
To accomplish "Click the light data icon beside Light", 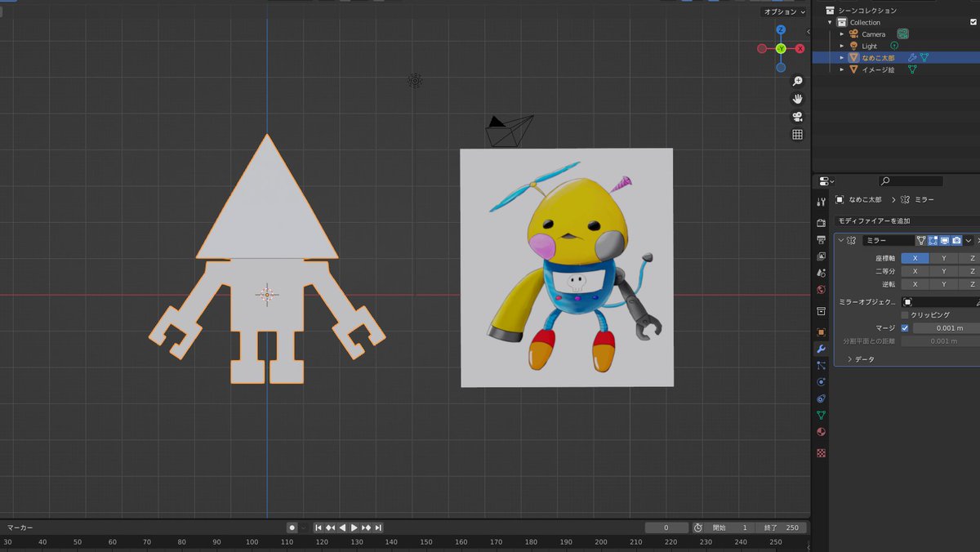I will 894,46.
